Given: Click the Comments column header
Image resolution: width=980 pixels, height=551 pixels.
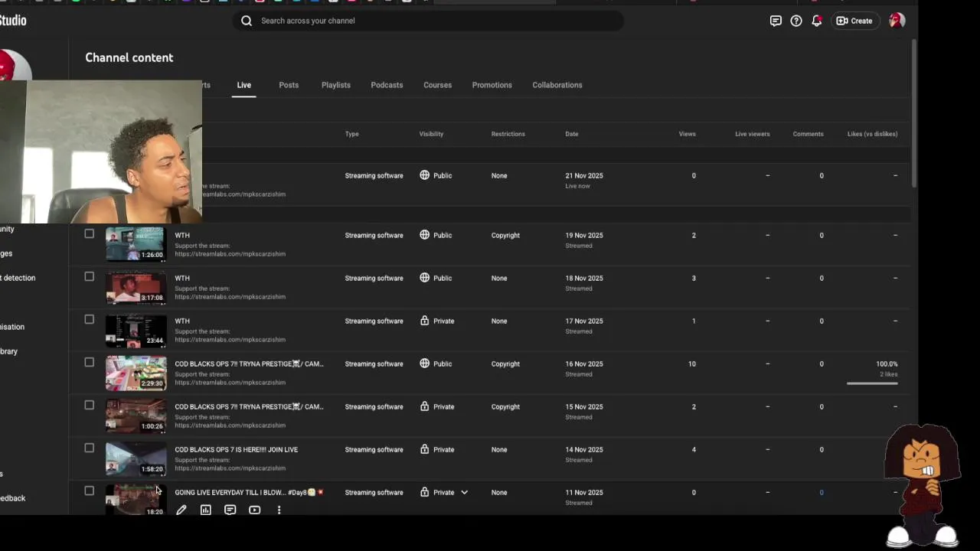Looking at the screenshot, I should coord(808,134).
